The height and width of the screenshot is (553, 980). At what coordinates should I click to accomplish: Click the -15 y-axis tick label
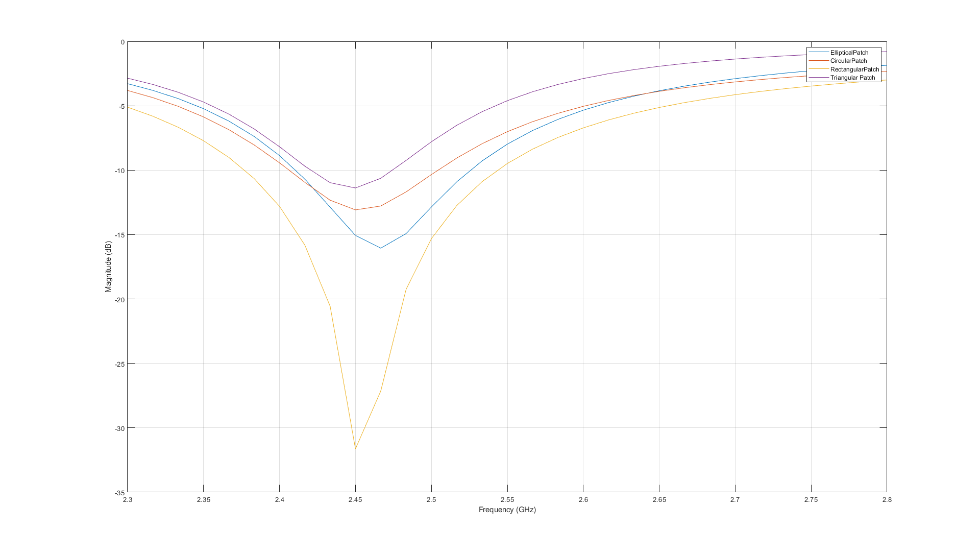pyautogui.click(x=119, y=235)
